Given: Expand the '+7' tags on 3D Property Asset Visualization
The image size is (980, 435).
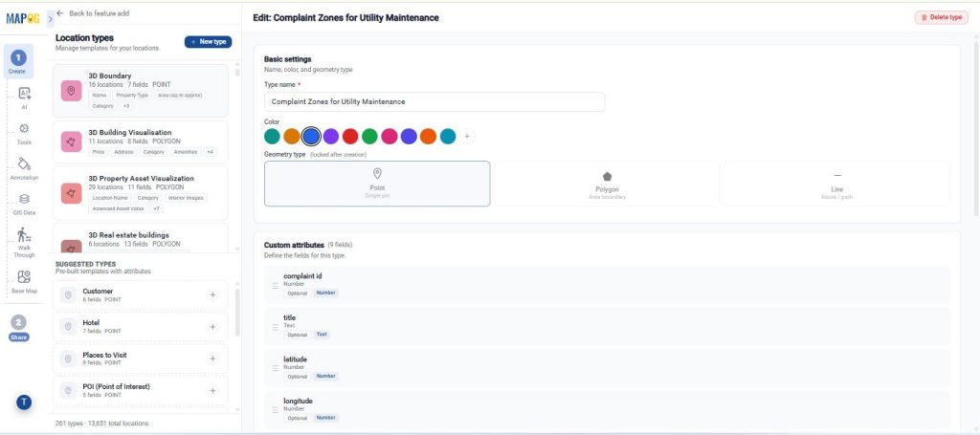Looking at the screenshot, I should (x=156, y=208).
